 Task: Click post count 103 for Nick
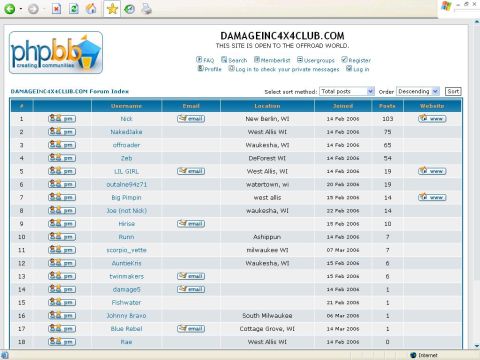(387, 119)
